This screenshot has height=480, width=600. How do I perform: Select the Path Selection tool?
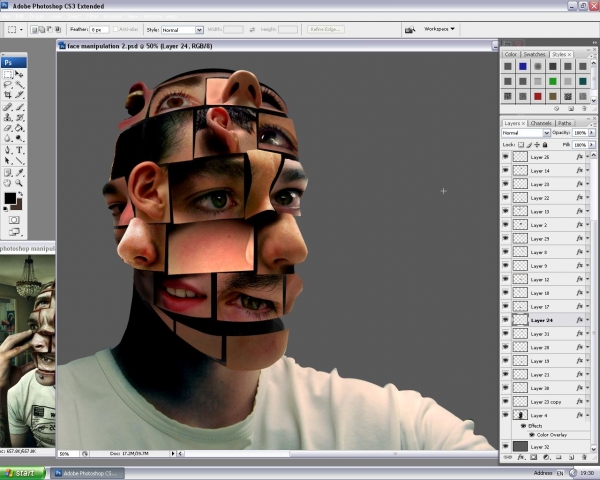coord(8,161)
